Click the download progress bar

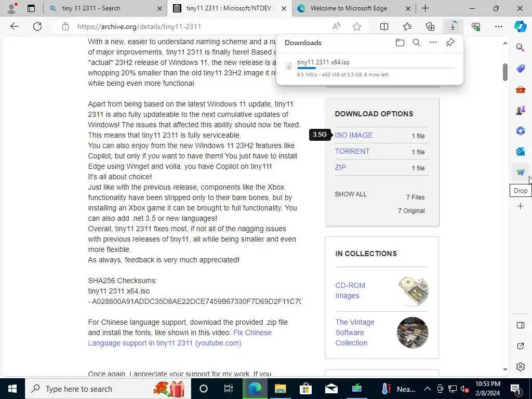click(376, 68)
